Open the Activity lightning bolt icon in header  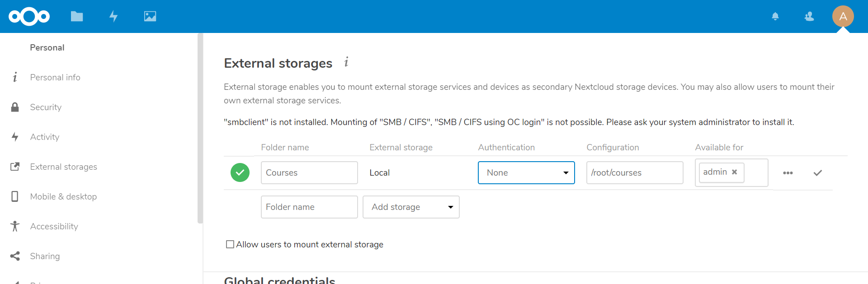[113, 17]
